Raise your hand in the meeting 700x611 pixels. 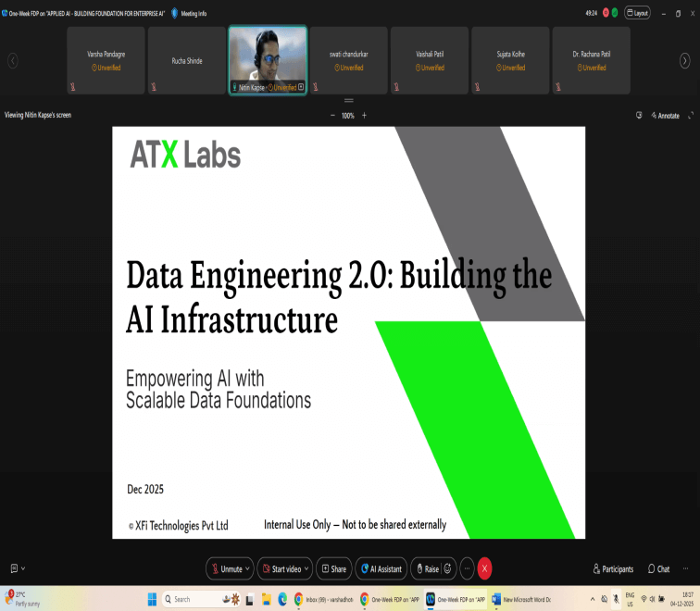(x=427, y=568)
